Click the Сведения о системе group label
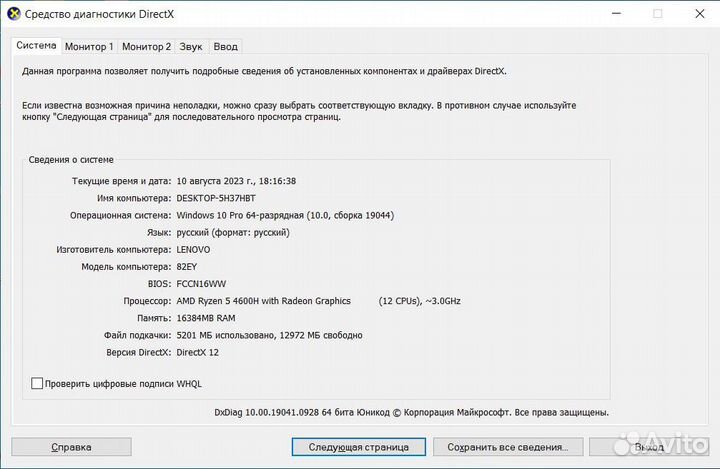Screen dimensions: 720x469 pos(71,160)
